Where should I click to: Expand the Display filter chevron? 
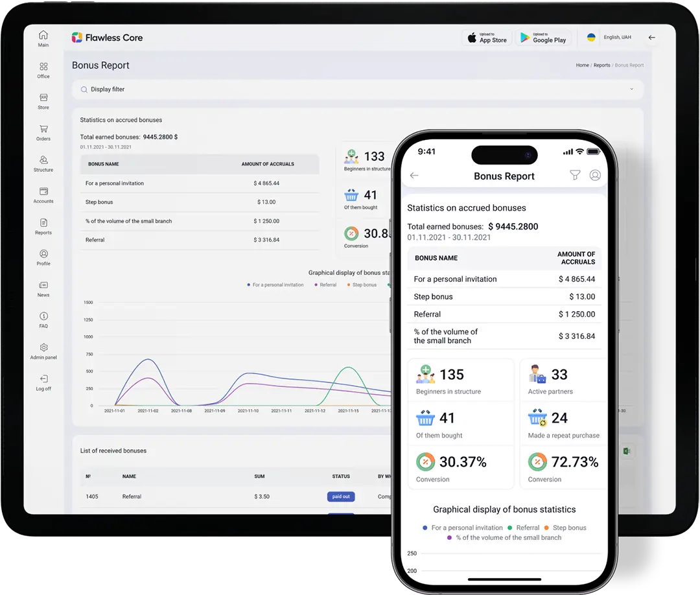631,89
